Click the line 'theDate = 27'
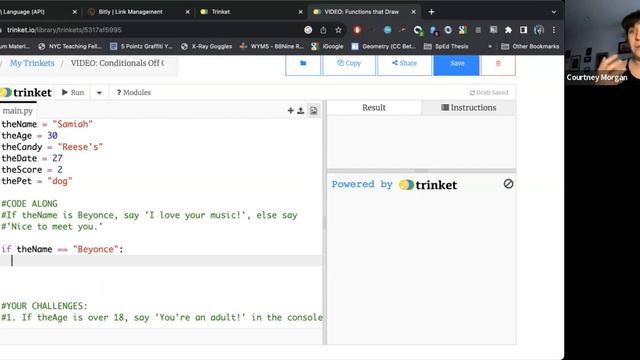This screenshot has width=640, height=360. pyautogui.click(x=32, y=158)
